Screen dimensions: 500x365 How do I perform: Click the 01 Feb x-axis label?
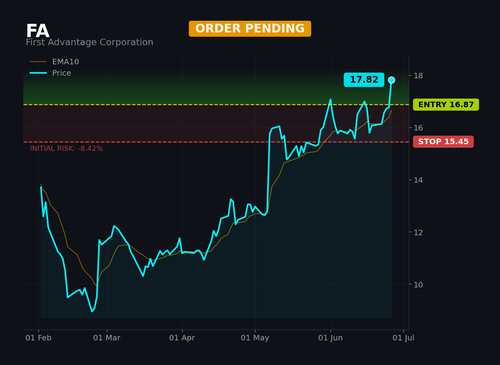38,338
